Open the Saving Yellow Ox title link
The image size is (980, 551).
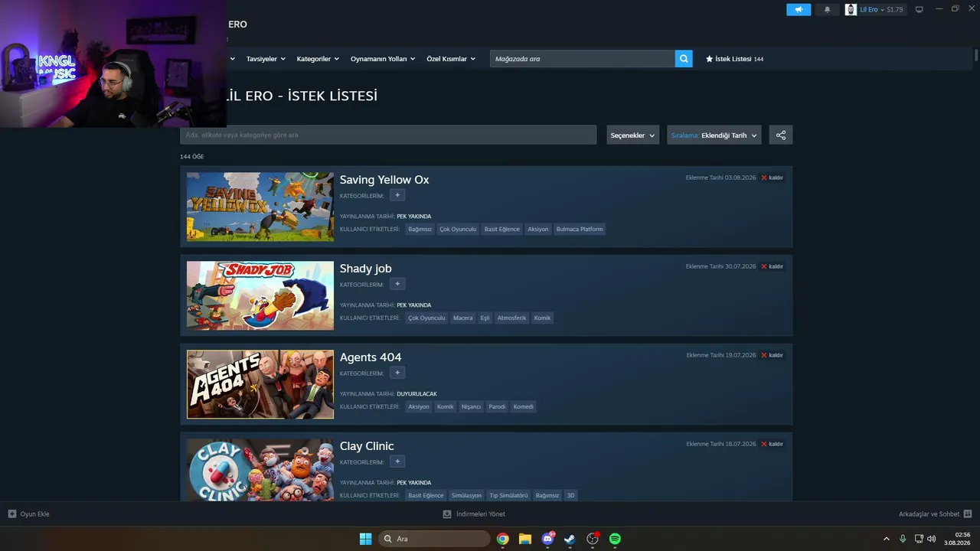pyautogui.click(x=384, y=180)
